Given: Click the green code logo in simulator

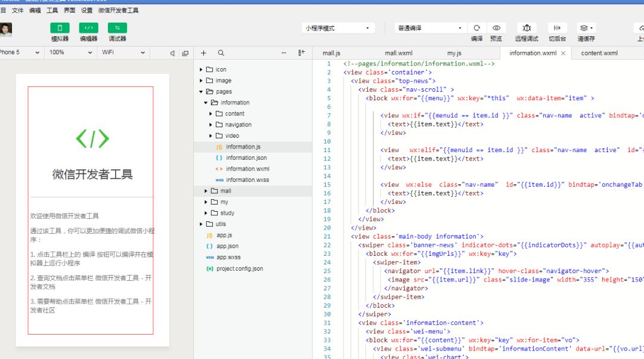Looking at the screenshot, I should click(x=92, y=139).
